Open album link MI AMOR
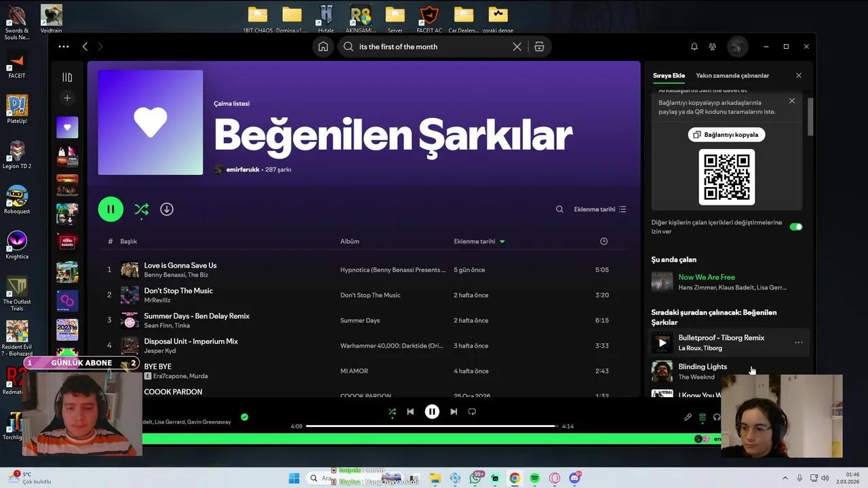 tap(354, 371)
